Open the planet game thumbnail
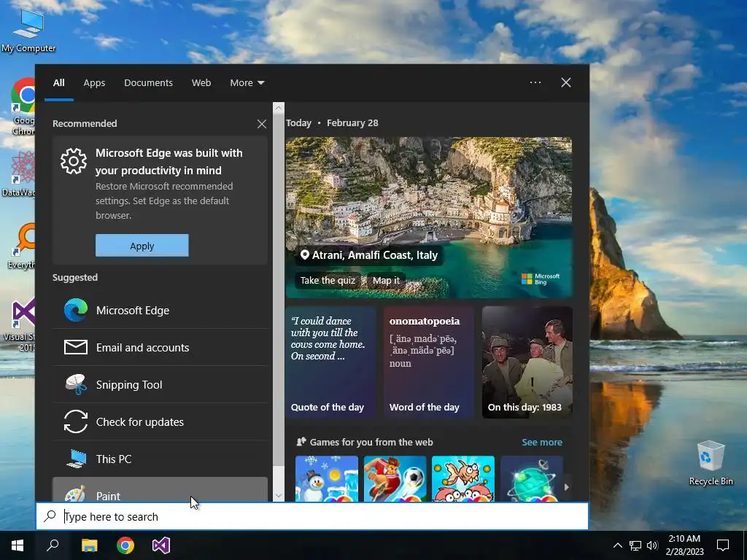747x560 pixels. (531, 478)
